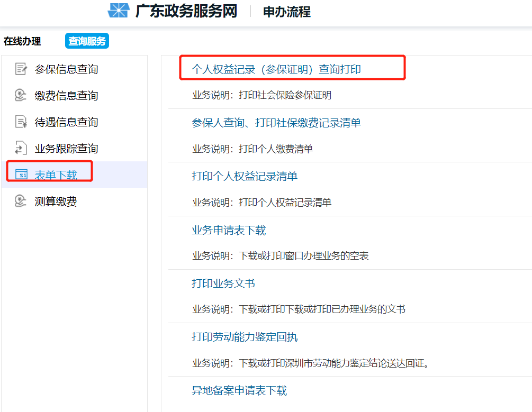Image resolution: width=532 pixels, height=412 pixels.
Task: Open 缴费信息查询 in the sidebar
Action: (x=67, y=95)
